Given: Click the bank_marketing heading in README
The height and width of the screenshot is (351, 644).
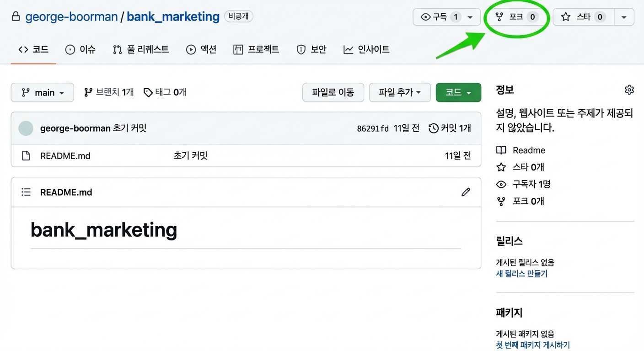Looking at the screenshot, I should tap(104, 230).
